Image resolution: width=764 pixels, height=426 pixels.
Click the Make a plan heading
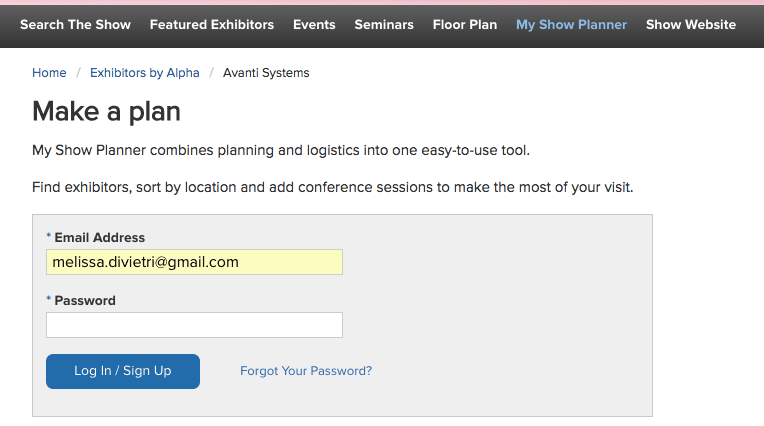coord(106,111)
